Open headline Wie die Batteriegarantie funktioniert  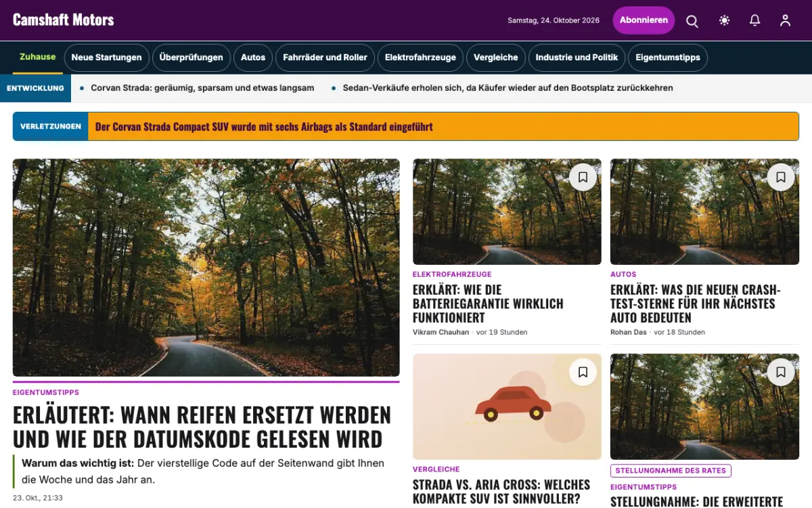pos(488,303)
